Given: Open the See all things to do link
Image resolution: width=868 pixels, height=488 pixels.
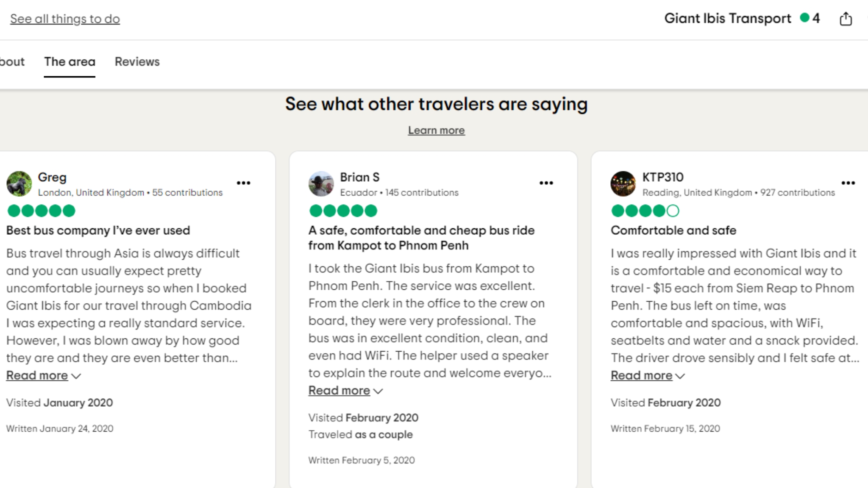Looking at the screenshot, I should (x=64, y=19).
